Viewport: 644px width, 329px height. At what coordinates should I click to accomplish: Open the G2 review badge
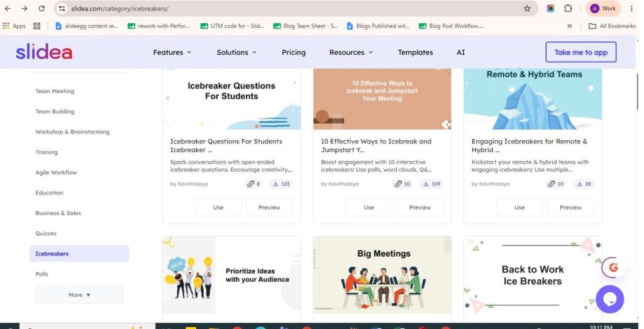(x=613, y=267)
